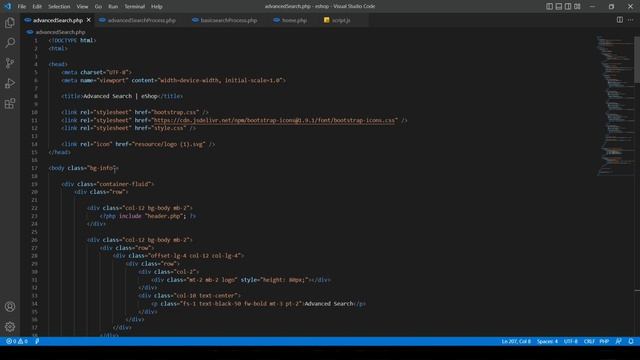Screen dimensions: 640x360
Task: Open the feedback icon in status bar
Action: point(619,341)
